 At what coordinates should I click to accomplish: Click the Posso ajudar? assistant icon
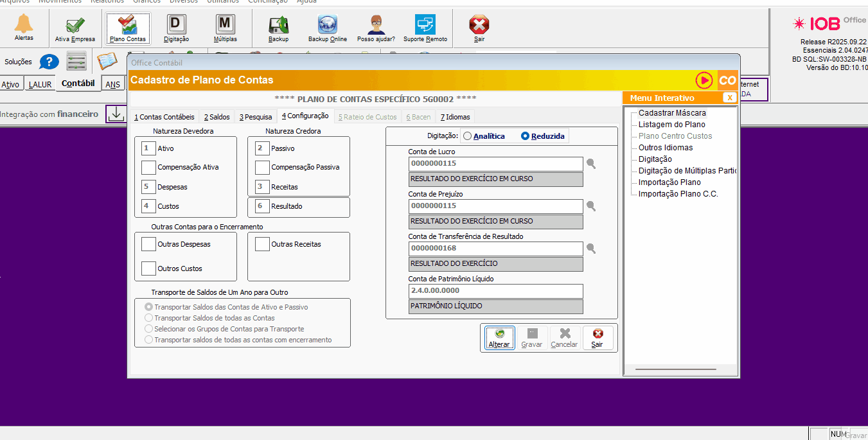[376, 27]
